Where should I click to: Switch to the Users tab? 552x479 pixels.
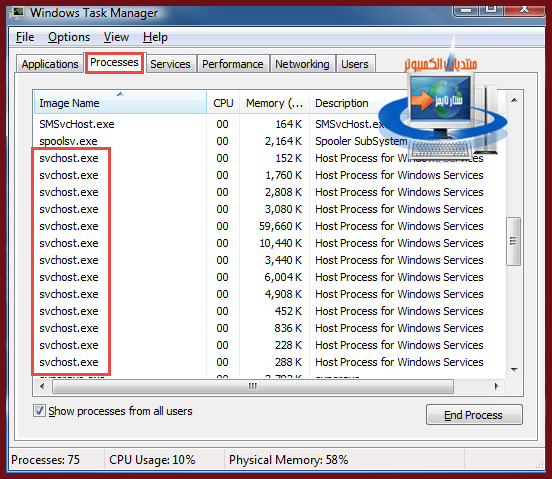355,64
